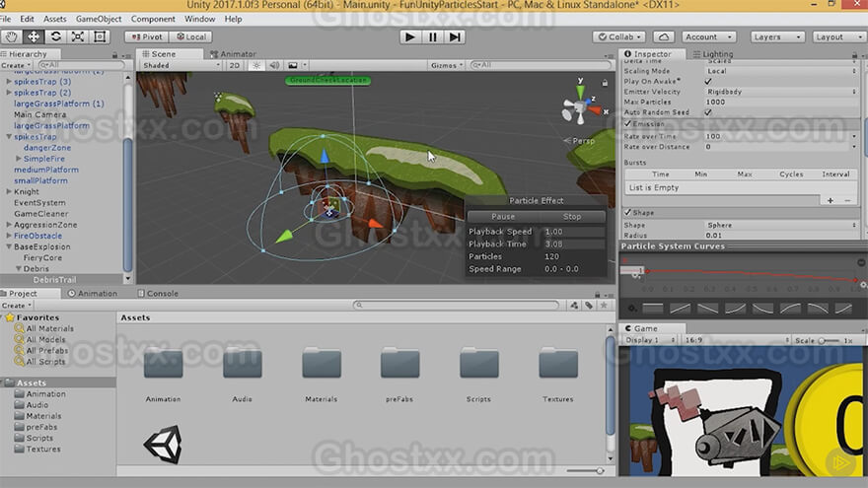Click the Pause button
This screenshot has width=868, height=488.
pyautogui.click(x=432, y=37)
